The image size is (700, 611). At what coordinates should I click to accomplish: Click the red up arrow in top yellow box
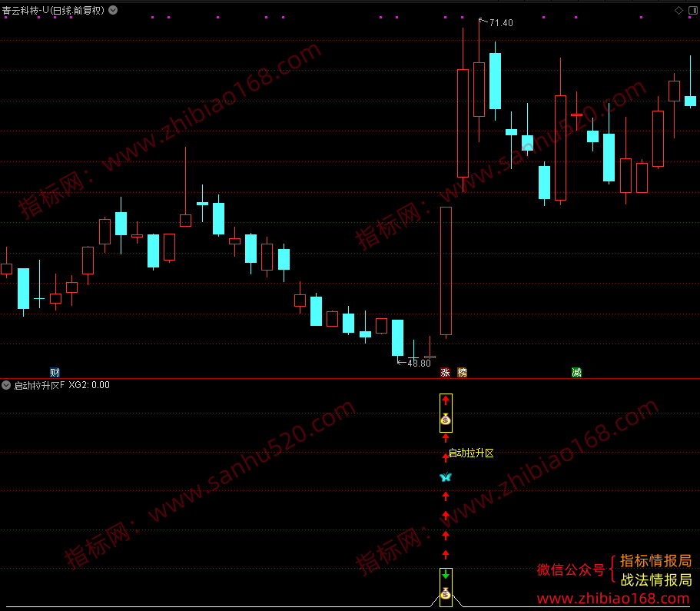point(446,400)
